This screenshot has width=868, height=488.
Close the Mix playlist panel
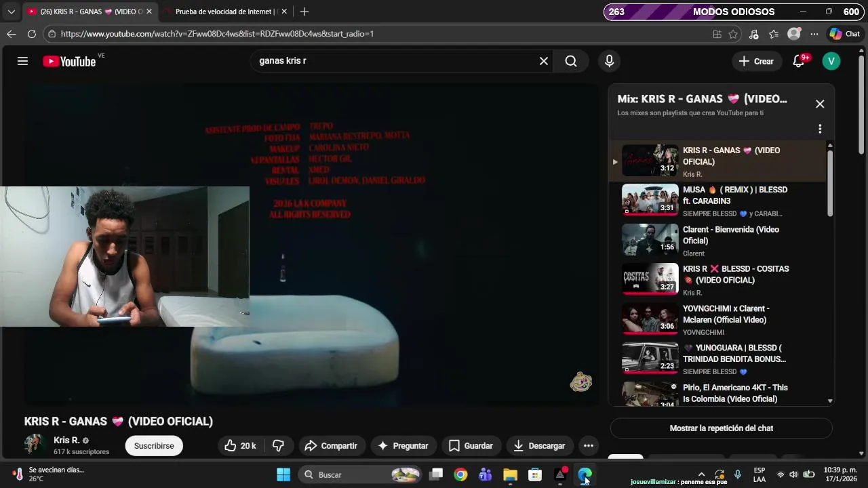coord(820,104)
